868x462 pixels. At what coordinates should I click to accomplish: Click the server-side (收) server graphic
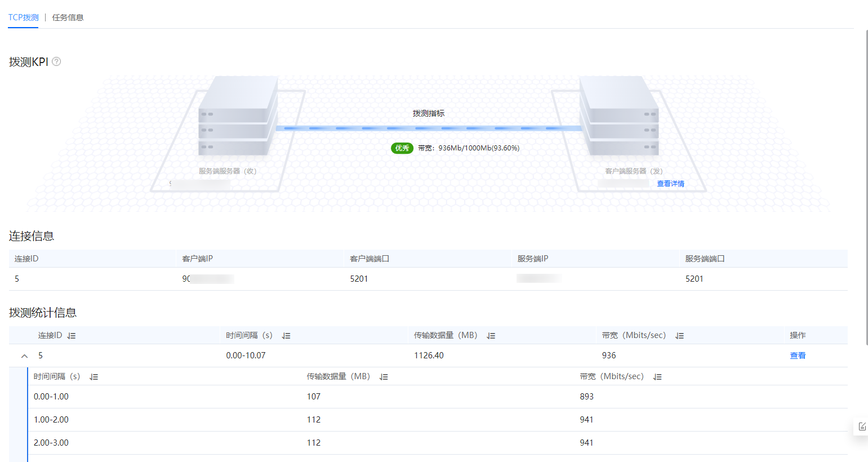point(238,116)
